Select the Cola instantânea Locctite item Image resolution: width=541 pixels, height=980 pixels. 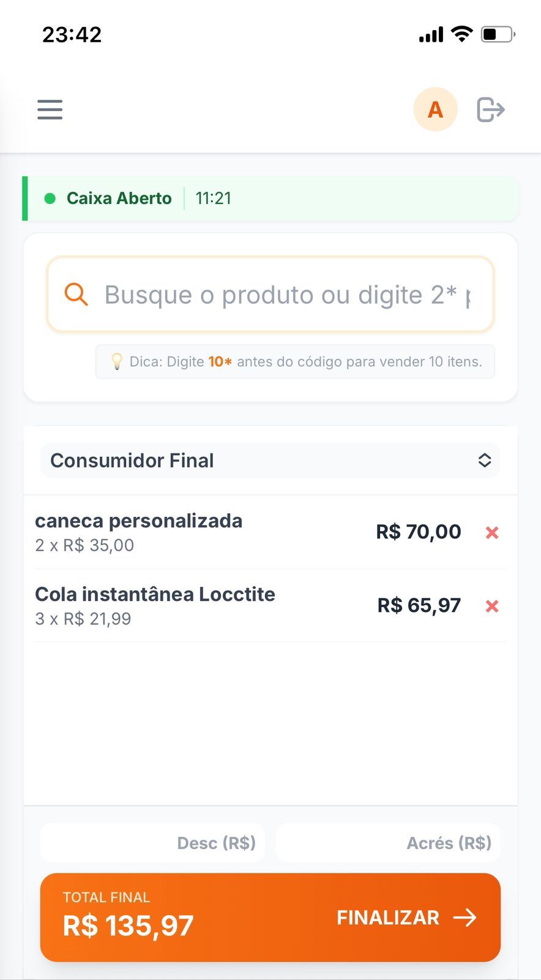click(x=184, y=605)
